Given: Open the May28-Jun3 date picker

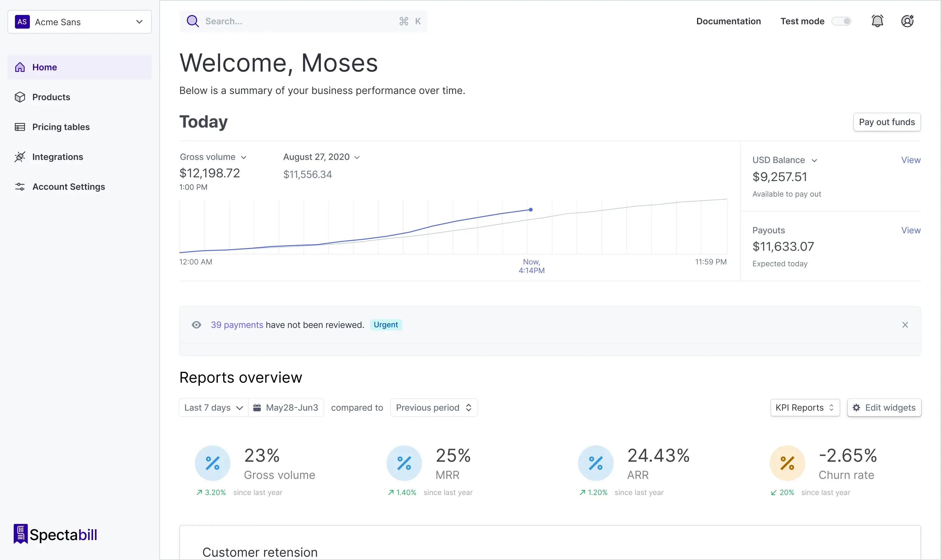Looking at the screenshot, I should click(x=286, y=408).
